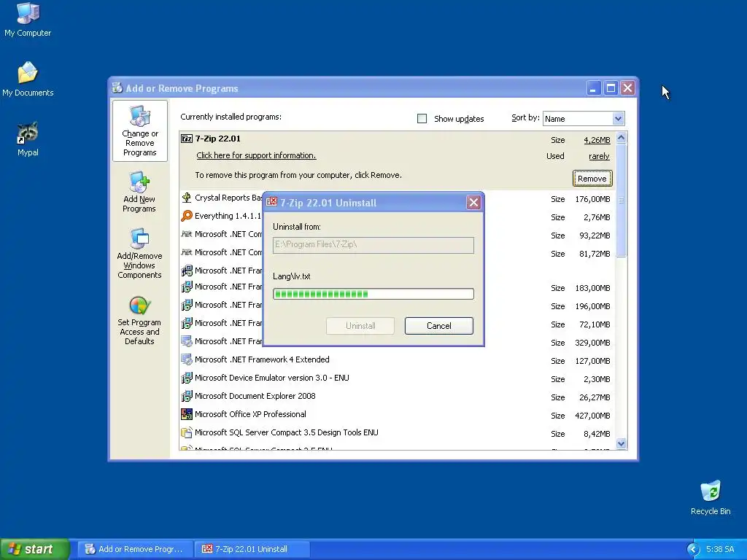
Task: Click the Uninstall from path field
Action: [373, 245]
